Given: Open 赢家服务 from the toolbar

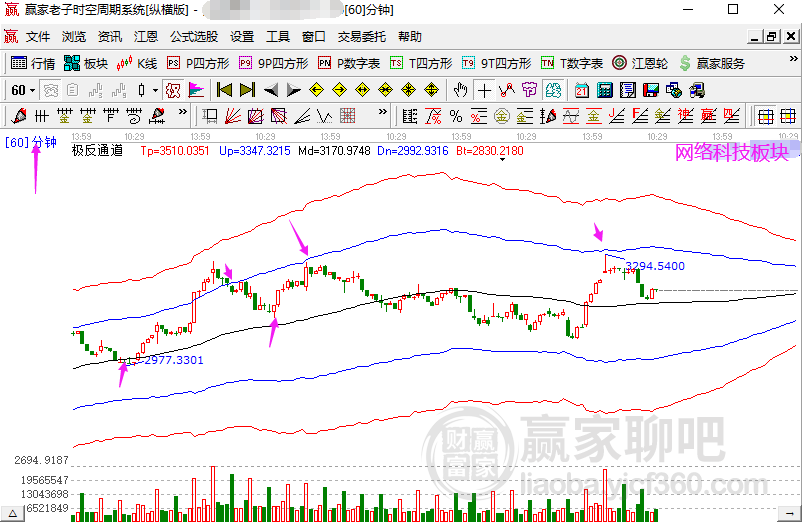Looking at the screenshot, I should [x=712, y=63].
